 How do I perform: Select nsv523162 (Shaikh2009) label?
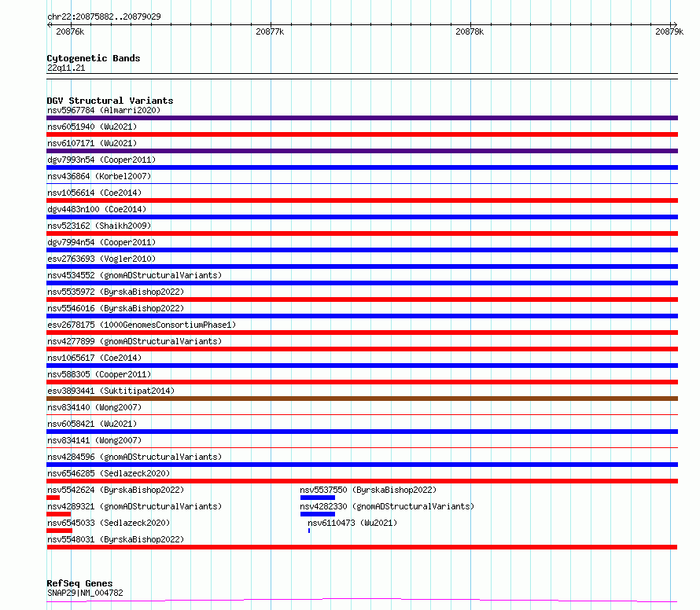tap(99, 226)
